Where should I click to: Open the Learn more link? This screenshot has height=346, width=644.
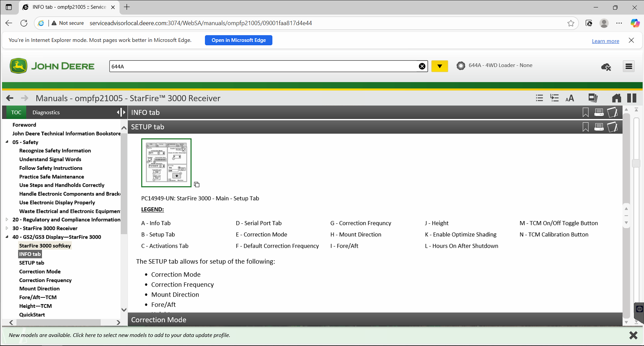coord(605,41)
